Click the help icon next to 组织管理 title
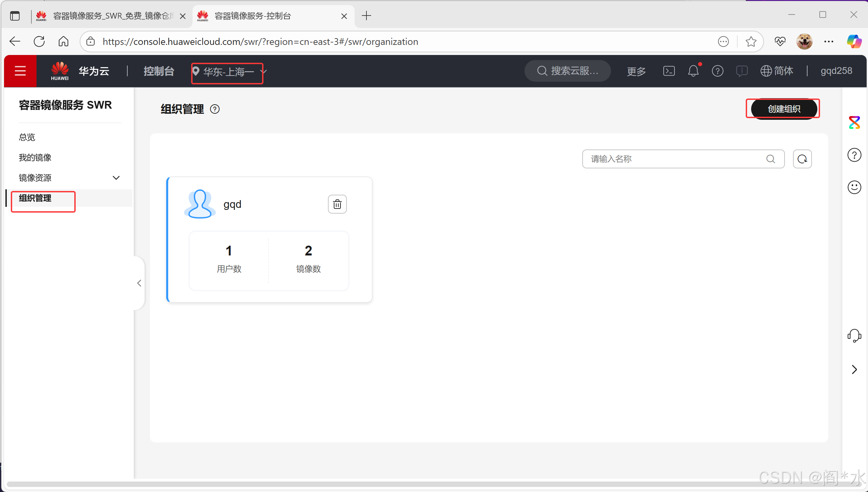Viewport: 868px width, 492px height. click(x=215, y=109)
